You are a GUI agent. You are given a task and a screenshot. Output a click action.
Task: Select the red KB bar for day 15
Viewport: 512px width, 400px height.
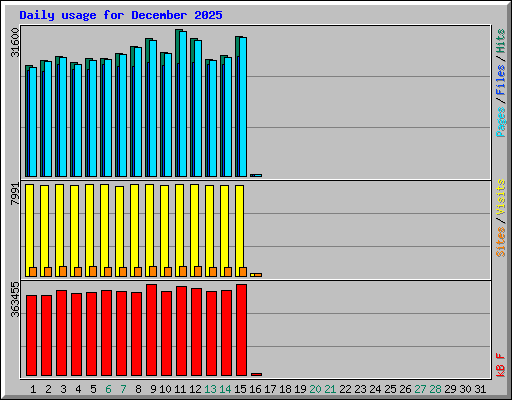click(x=241, y=330)
